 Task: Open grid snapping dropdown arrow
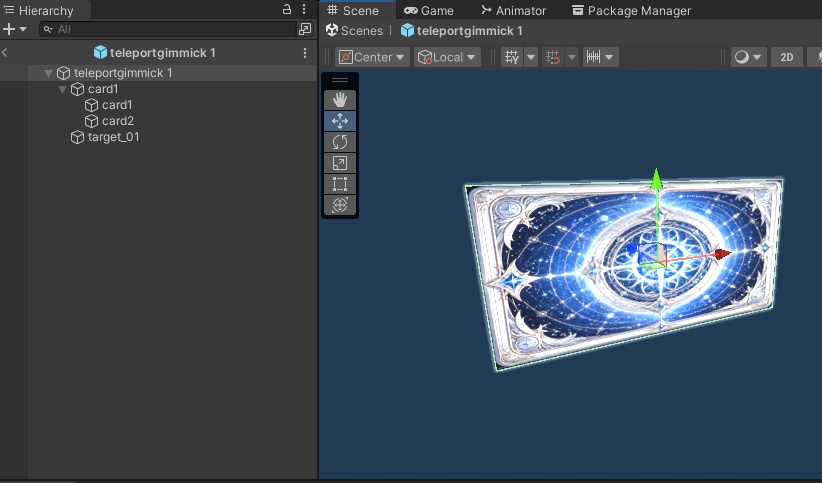click(x=572, y=57)
